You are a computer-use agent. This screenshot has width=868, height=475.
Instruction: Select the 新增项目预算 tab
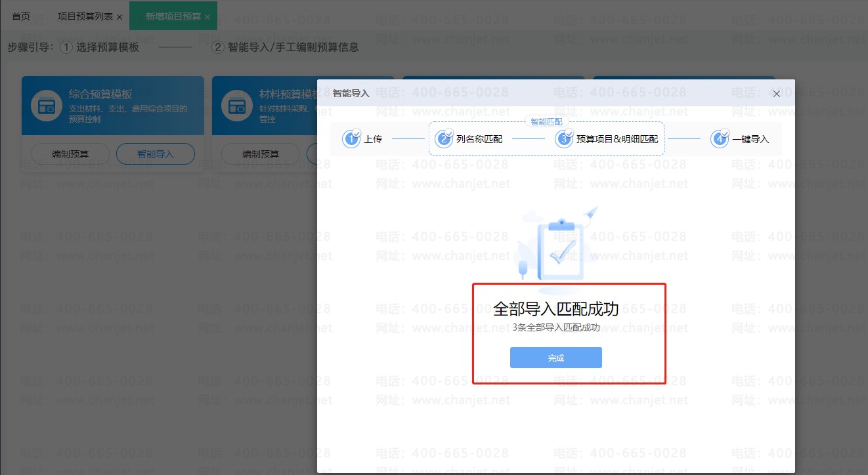tap(173, 16)
